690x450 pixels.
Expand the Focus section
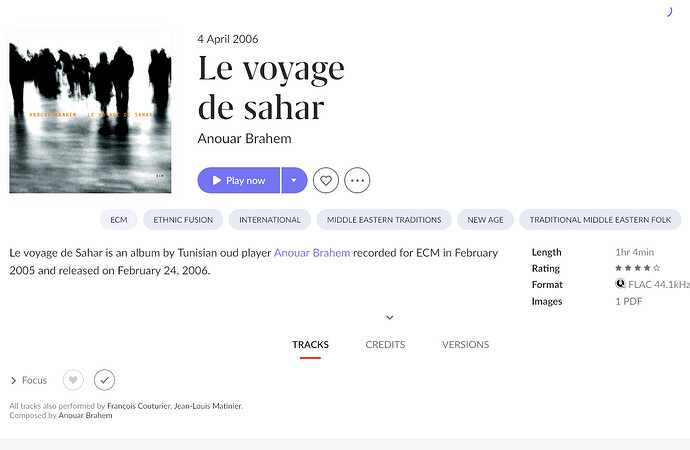pos(29,380)
